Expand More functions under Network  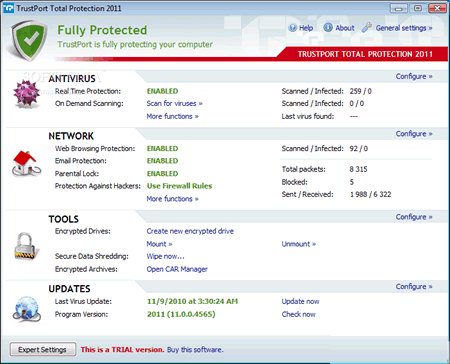tap(172, 199)
